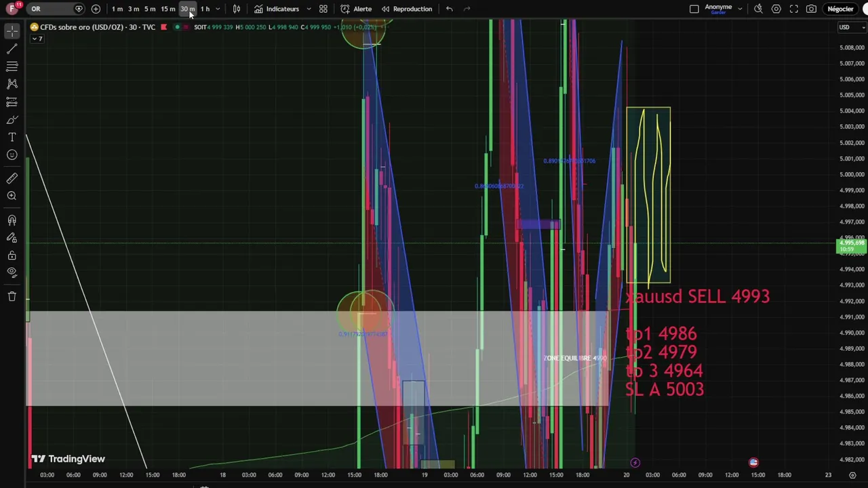Switch to the 1 m timeframe
This screenshot has width=868, height=488.
[117, 9]
